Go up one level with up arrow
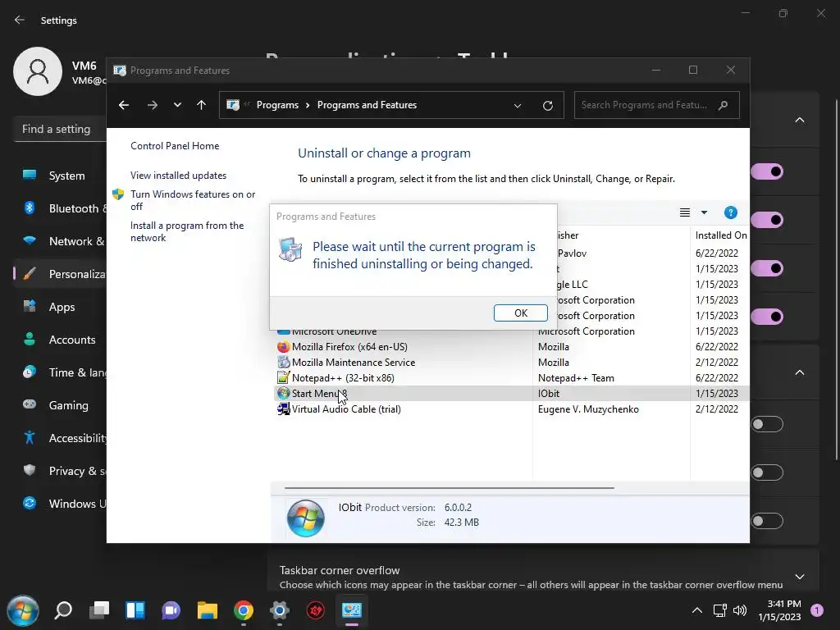Viewport: 840px width, 630px height. [202, 105]
